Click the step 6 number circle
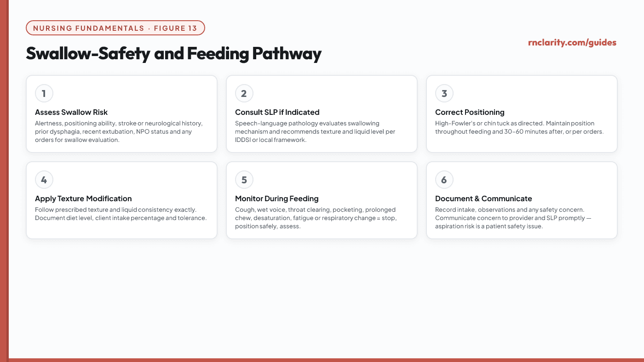Viewport: 644px width, 362px height. point(444,180)
